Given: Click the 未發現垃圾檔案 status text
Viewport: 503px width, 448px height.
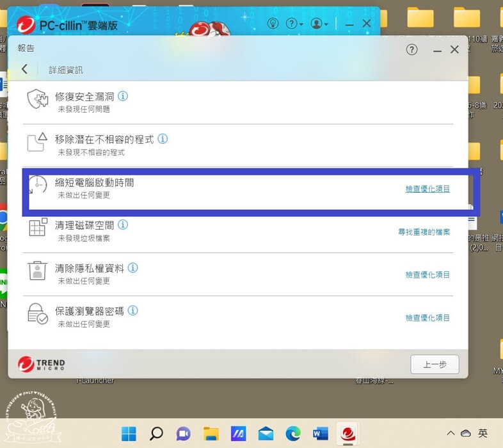Looking at the screenshot, I should [84, 238].
